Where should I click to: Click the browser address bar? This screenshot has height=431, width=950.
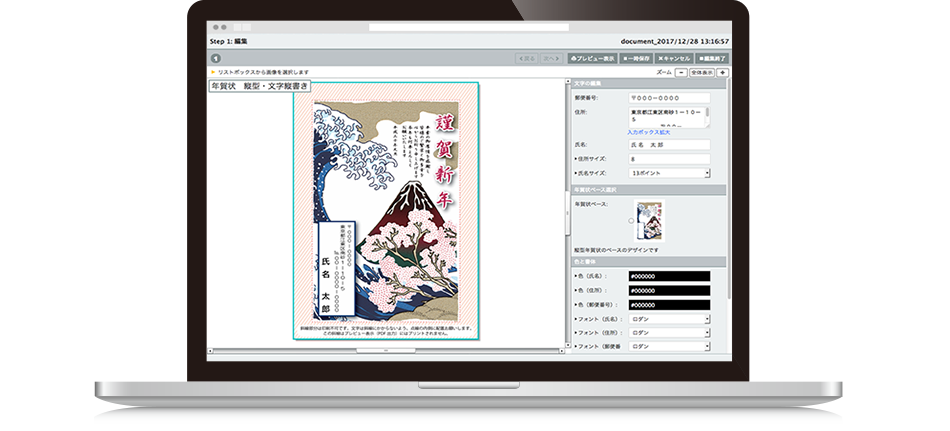pyautogui.click(x=469, y=27)
